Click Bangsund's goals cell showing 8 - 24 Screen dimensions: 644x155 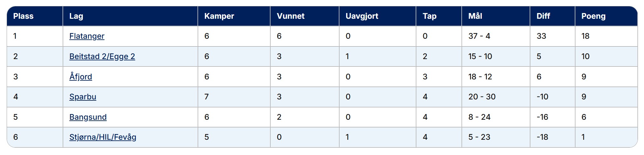point(479,117)
